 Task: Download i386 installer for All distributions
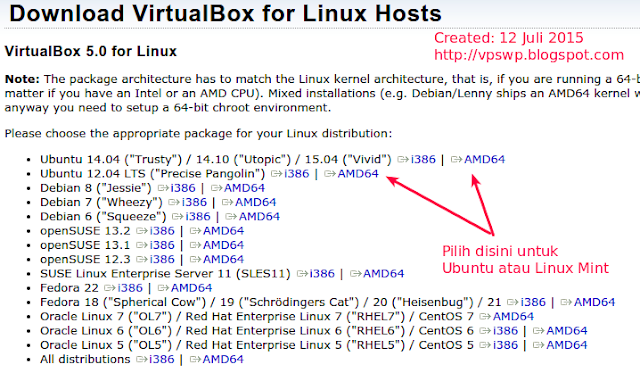click(162, 359)
